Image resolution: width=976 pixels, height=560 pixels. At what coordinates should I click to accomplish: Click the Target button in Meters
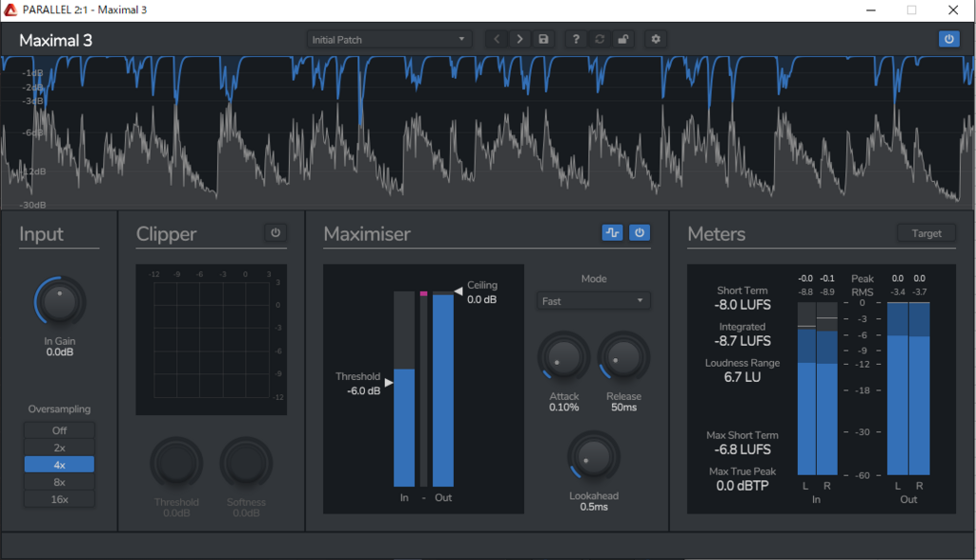(x=926, y=233)
